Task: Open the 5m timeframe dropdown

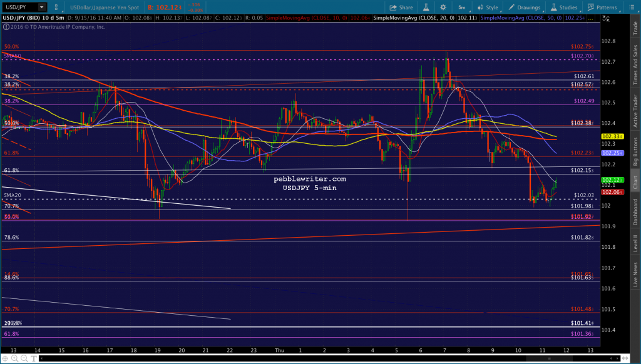Action: (463, 8)
